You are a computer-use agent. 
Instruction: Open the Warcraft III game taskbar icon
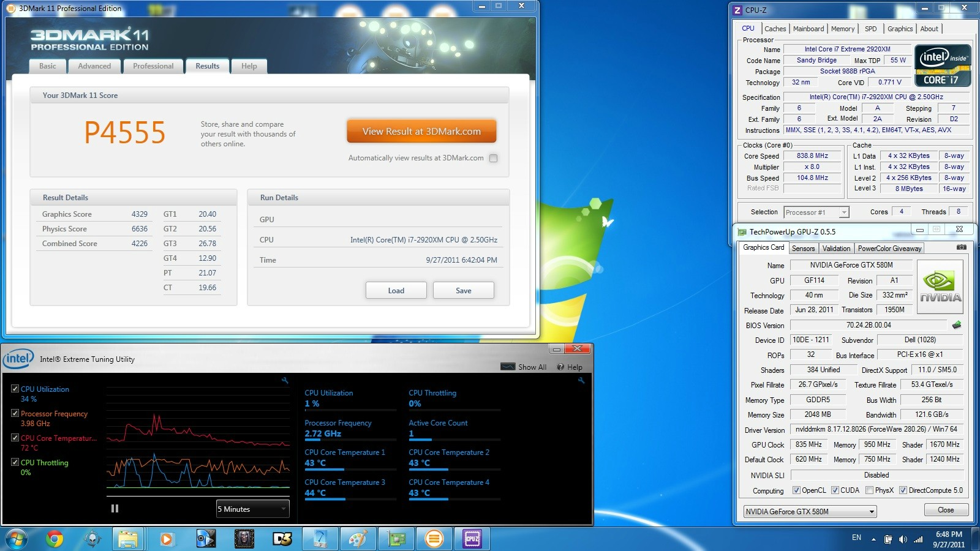tap(244, 539)
